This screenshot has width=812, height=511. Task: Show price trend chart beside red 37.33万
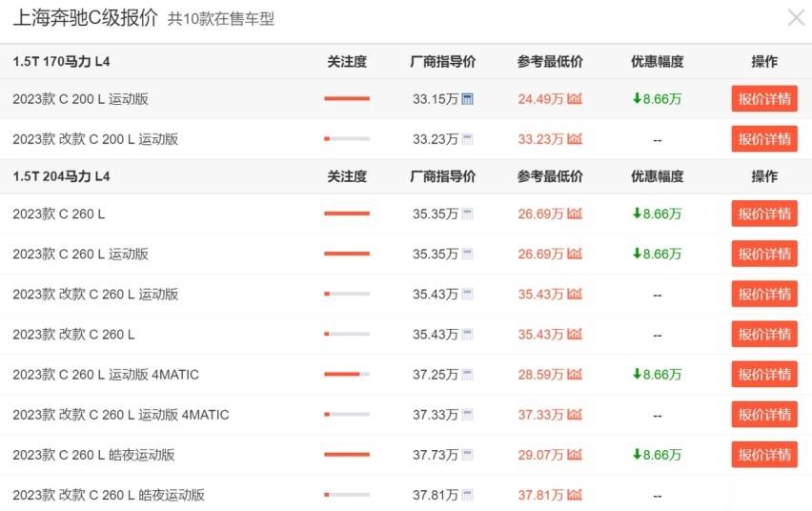(575, 414)
